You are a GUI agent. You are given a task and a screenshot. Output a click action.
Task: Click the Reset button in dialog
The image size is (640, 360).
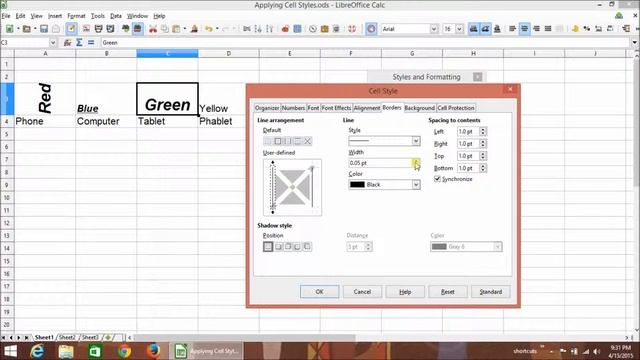pyautogui.click(x=448, y=292)
